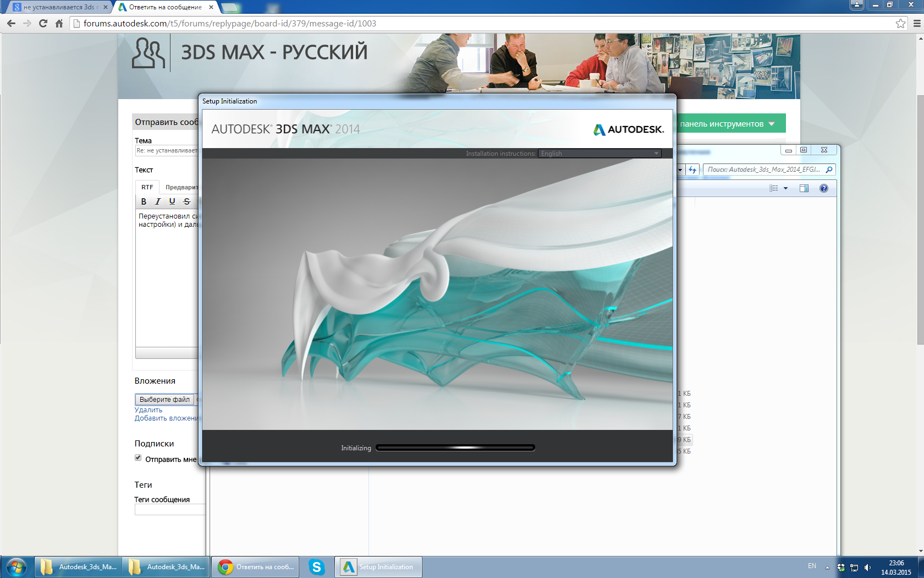Viewport: 924px width, 578px height.
Task: Open Skype from taskbar
Action: coord(316,567)
